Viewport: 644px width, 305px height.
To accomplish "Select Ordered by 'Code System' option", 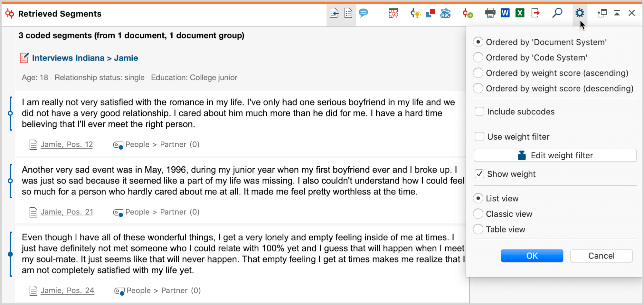I will tap(478, 58).
